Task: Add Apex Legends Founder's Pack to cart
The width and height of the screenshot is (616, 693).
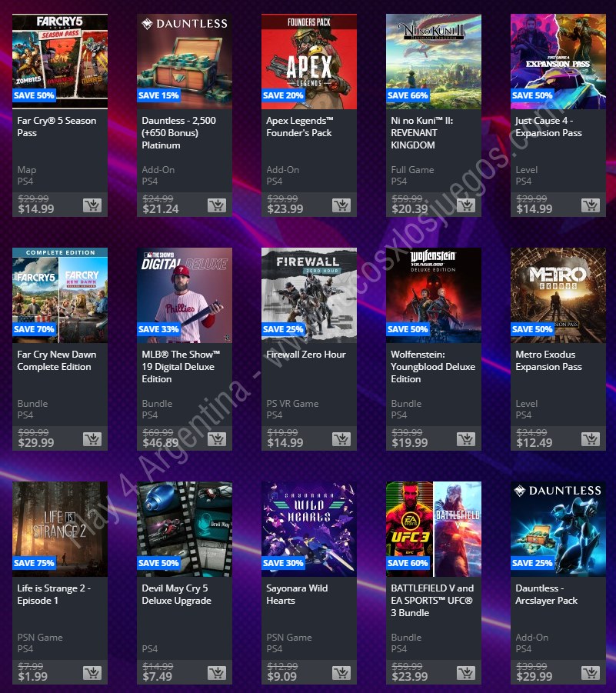Action: click(x=341, y=205)
